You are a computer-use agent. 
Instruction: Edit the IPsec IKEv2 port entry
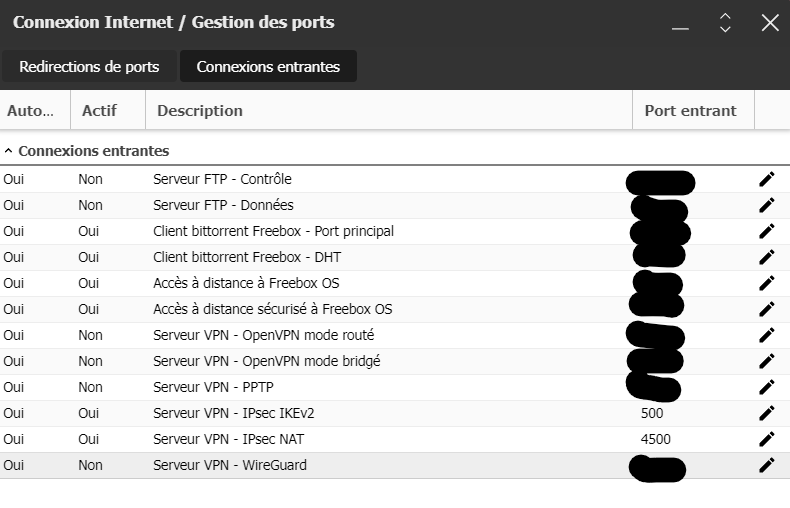point(766,413)
